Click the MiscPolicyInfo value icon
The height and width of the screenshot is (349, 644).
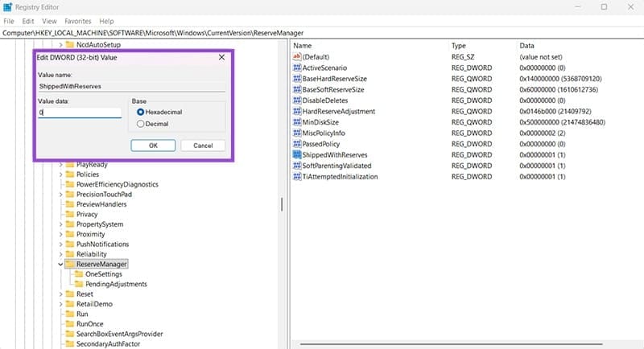[296, 133]
